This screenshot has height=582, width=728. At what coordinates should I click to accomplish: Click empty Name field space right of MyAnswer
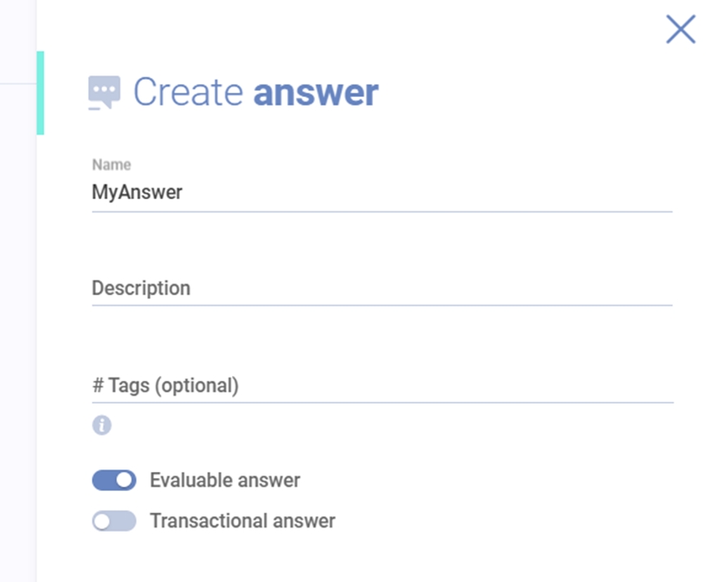tap(433, 192)
